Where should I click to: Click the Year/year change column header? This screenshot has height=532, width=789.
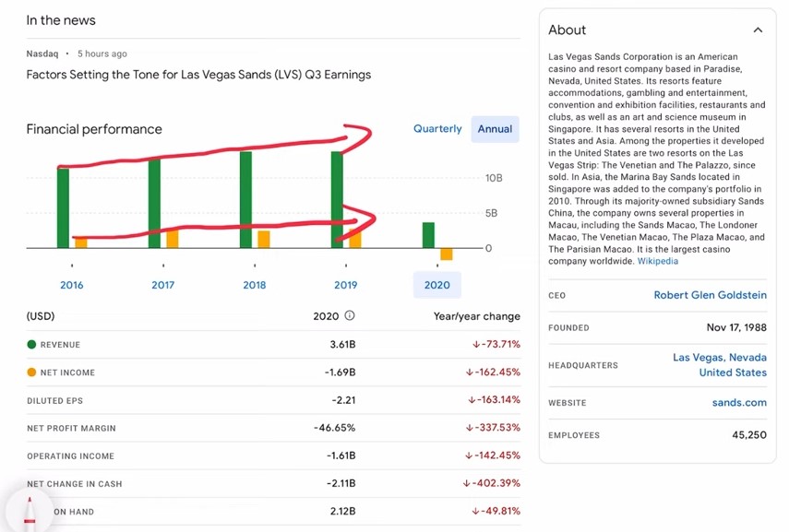(477, 316)
